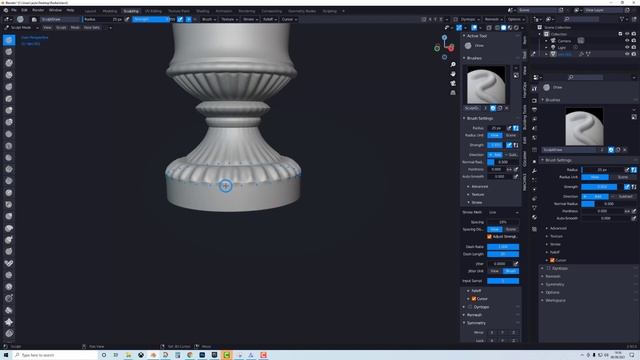Adjust the Dash Ratio slider in sidebar

tap(503, 247)
